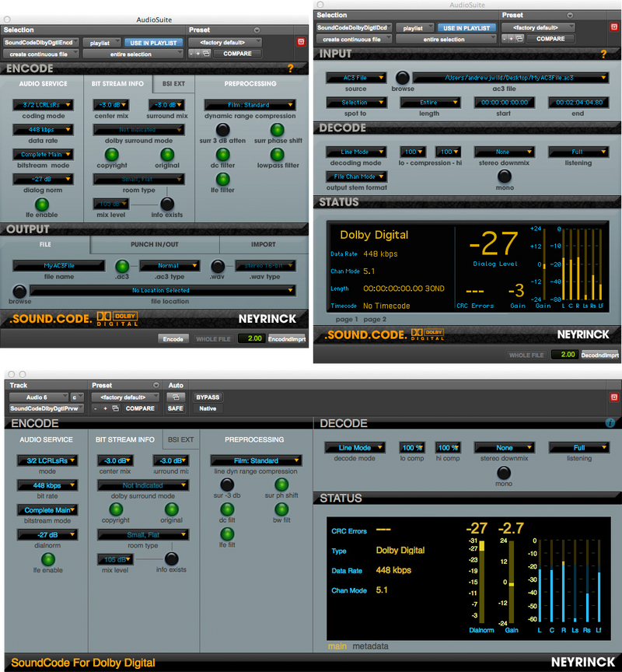Click the SAFE automation button
622x672 pixels.
[176, 408]
